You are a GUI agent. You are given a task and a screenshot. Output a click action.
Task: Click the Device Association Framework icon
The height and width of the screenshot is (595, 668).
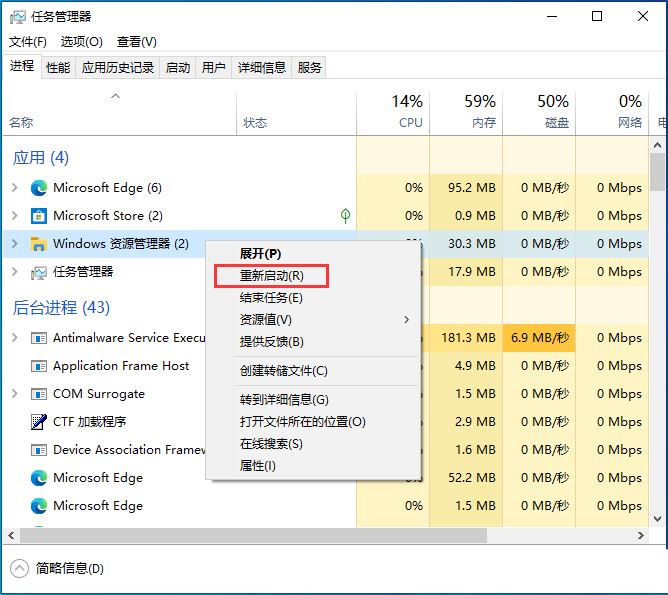tap(39, 450)
